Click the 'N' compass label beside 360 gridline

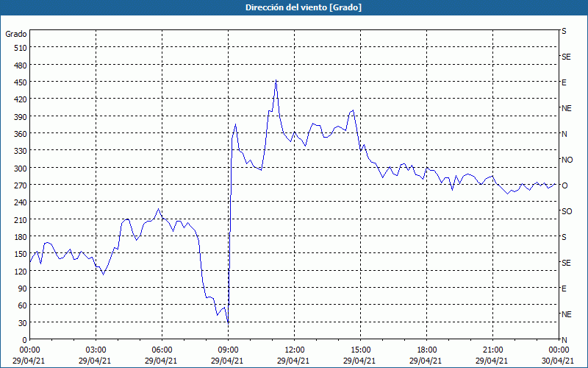[x=564, y=134]
